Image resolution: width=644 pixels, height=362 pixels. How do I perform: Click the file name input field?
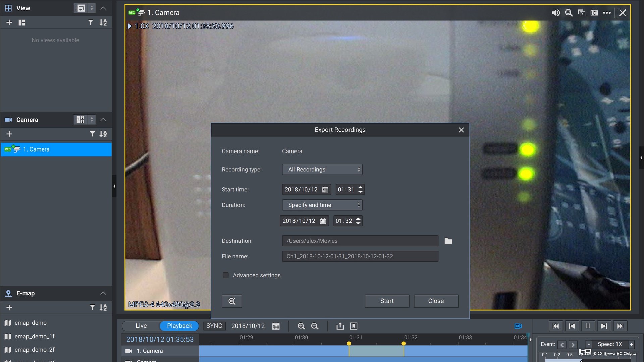click(360, 256)
